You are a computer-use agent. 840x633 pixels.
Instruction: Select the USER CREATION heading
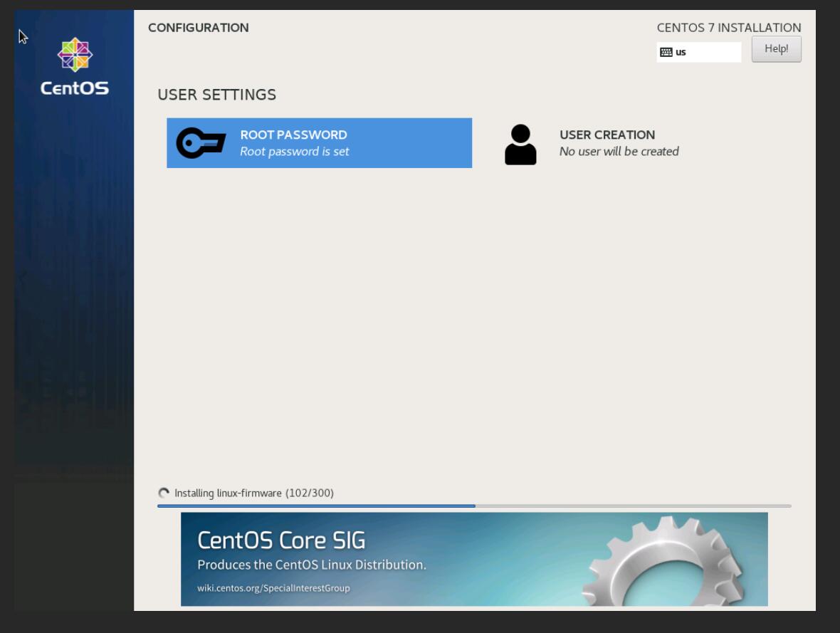pos(607,135)
